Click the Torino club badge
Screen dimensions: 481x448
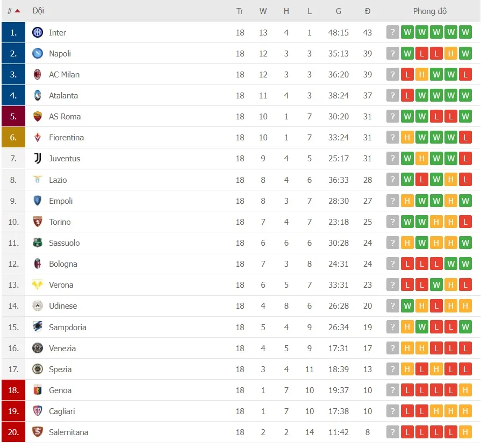point(37,222)
